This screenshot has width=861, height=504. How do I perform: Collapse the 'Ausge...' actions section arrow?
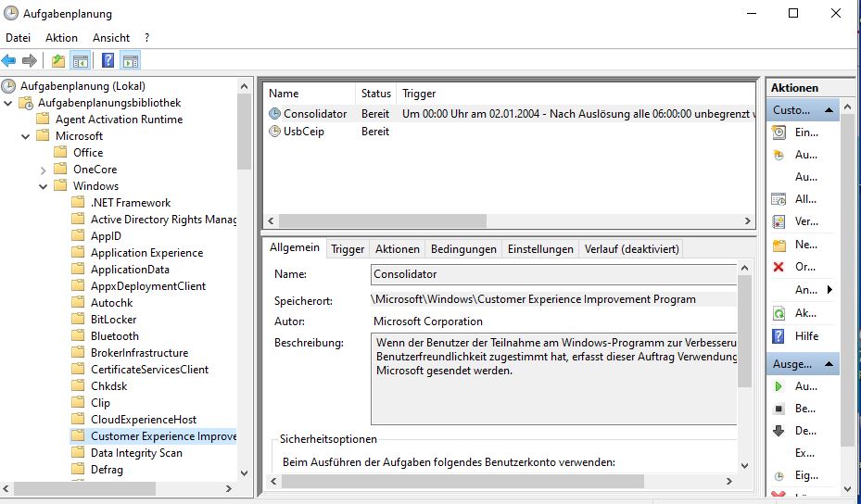click(x=829, y=364)
